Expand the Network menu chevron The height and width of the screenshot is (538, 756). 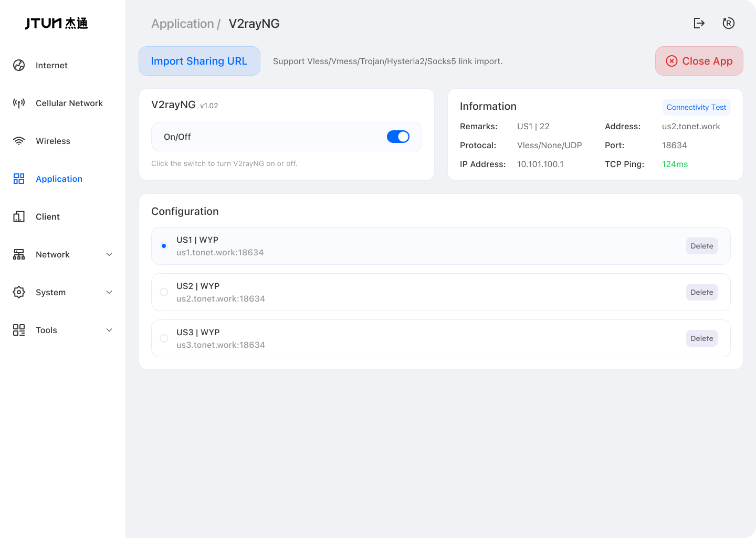109,254
